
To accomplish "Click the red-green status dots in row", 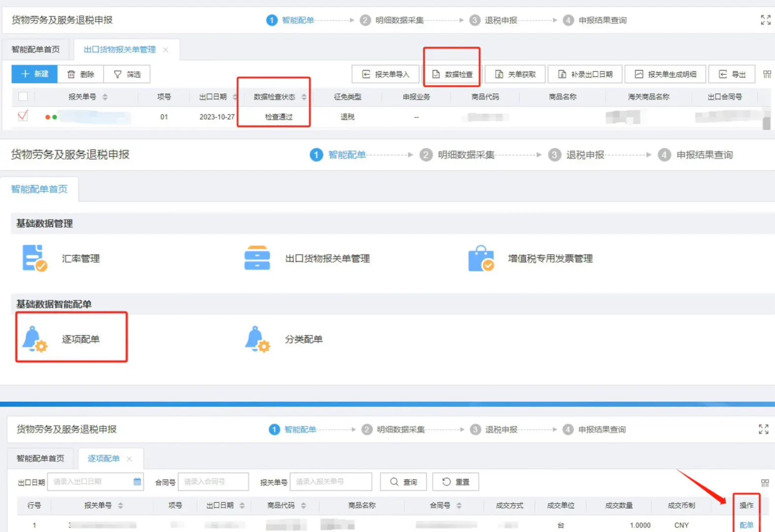I will click(x=51, y=117).
